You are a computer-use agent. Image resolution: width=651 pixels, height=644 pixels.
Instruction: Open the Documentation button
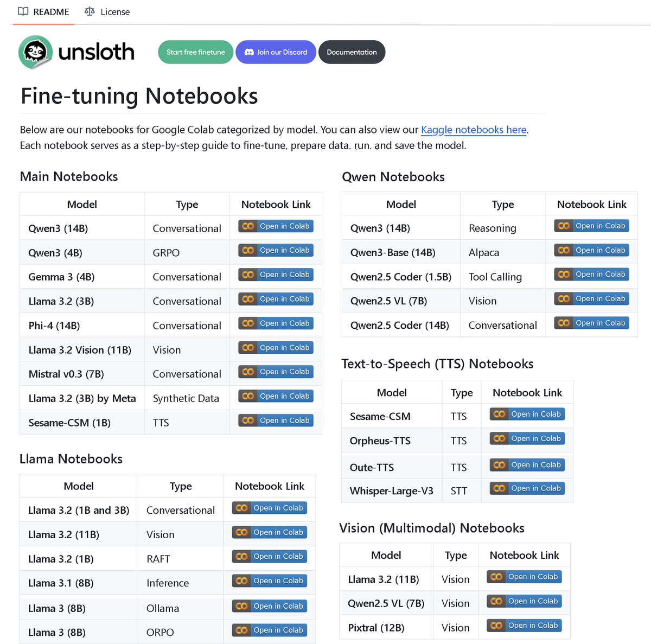[352, 52]
